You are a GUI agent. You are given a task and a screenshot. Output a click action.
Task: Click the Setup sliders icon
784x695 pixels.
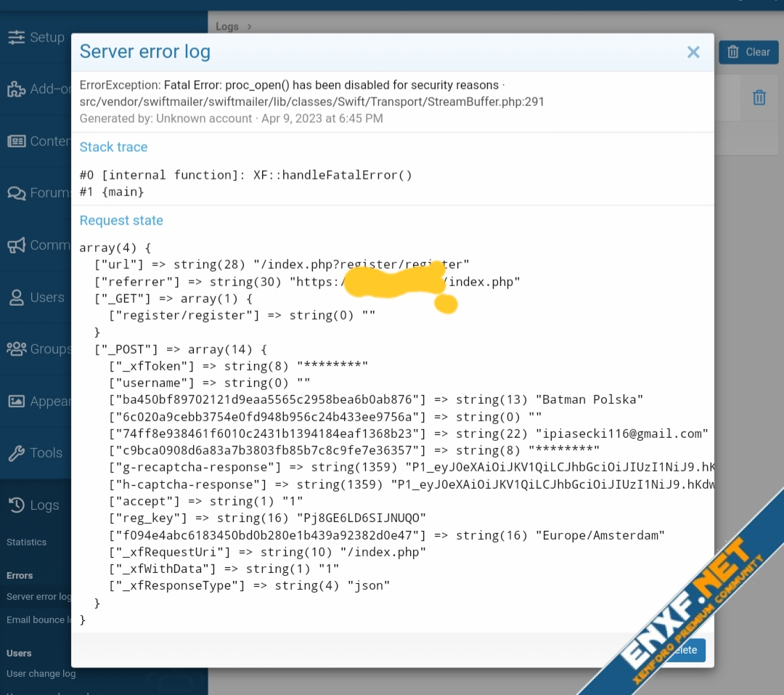pos(16,37)
